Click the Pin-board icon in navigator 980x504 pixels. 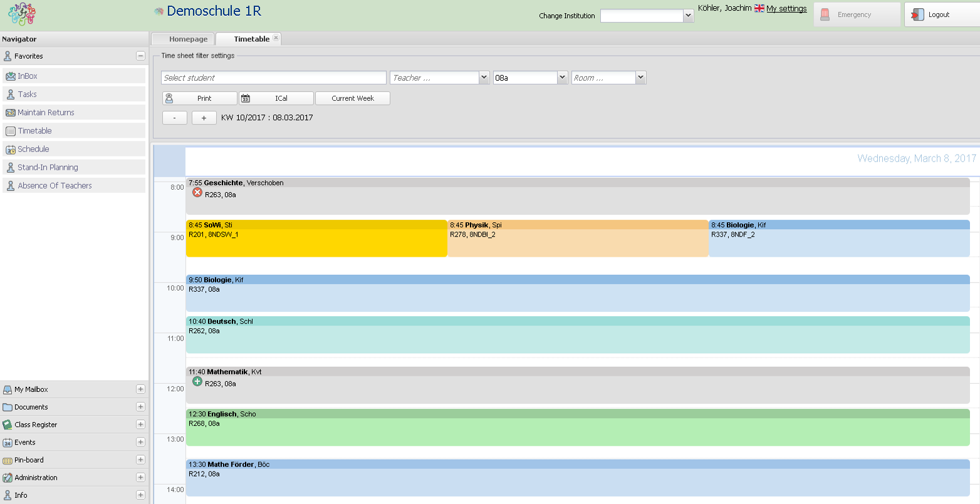8,460
